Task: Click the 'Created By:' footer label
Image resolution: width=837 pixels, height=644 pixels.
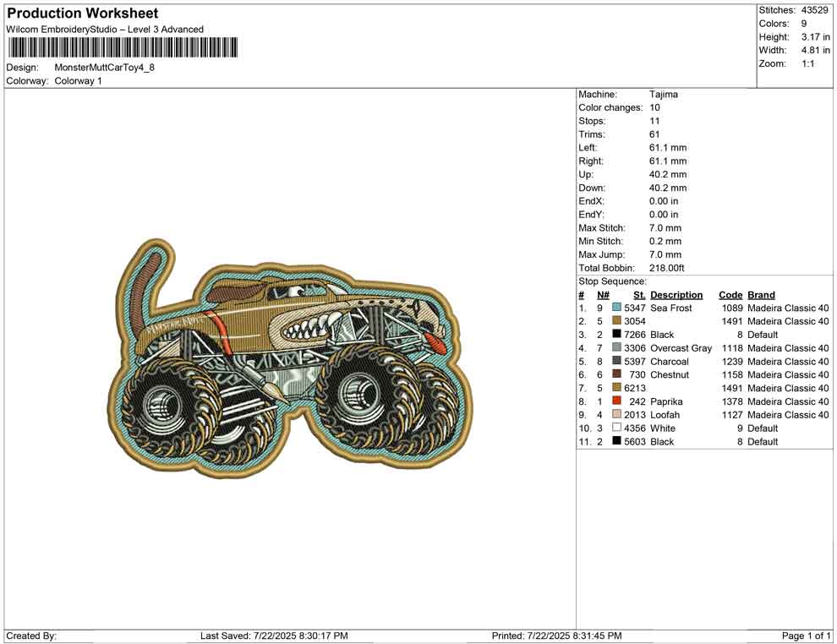Action: click(x=31, y=636)
